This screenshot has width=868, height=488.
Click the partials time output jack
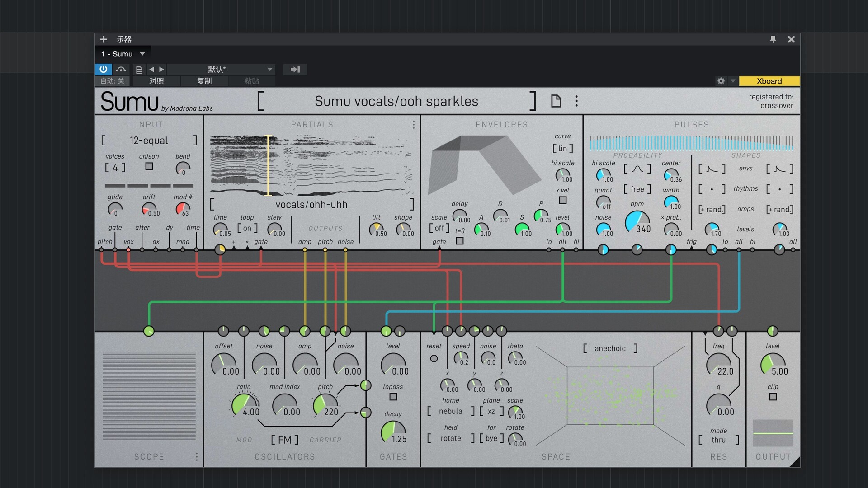pyautogui.click(x=220, y=249)
